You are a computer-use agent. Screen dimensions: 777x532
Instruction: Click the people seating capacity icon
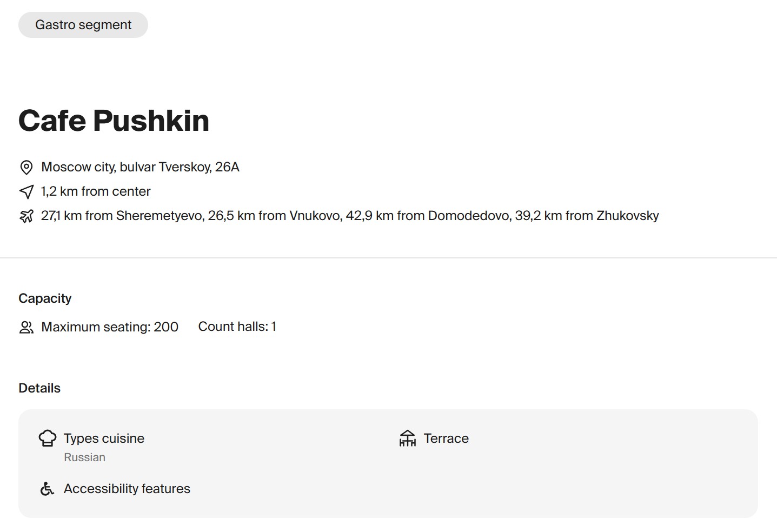(x=26, y=327)
